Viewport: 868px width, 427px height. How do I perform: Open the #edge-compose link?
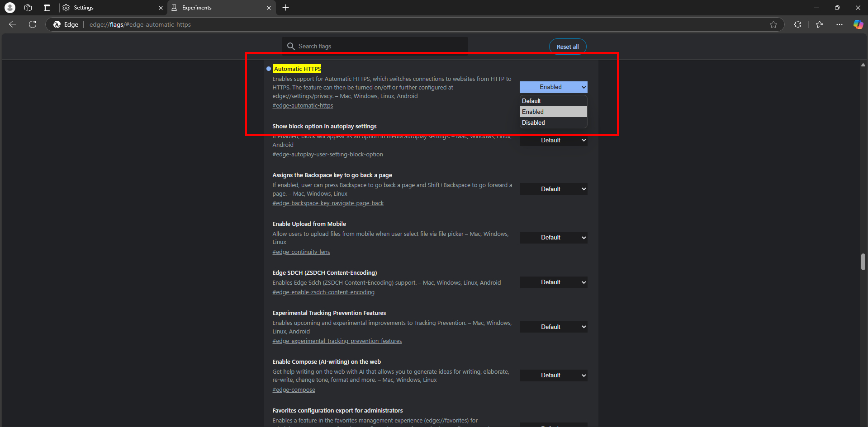point(294,389)
